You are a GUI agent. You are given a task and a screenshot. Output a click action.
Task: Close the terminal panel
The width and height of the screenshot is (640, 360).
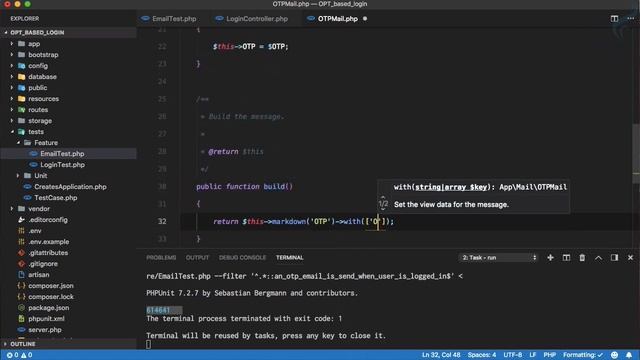tap(630, 258)
